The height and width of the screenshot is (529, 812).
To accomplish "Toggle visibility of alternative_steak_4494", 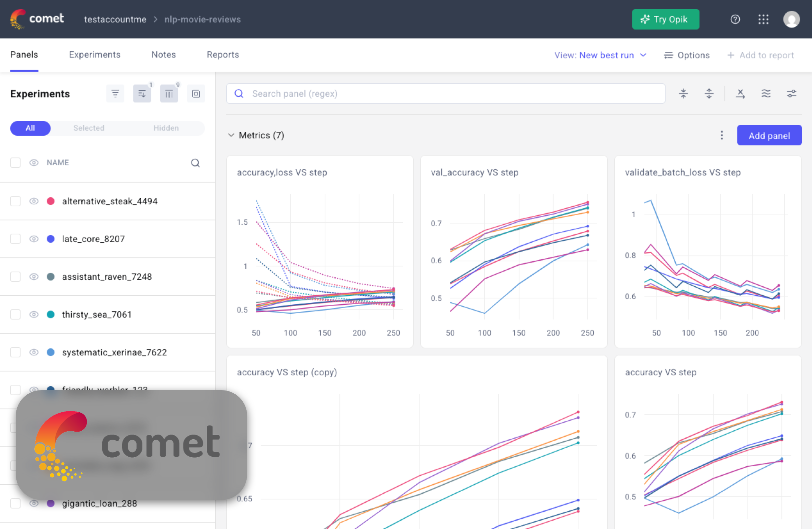I will [34, 201].
